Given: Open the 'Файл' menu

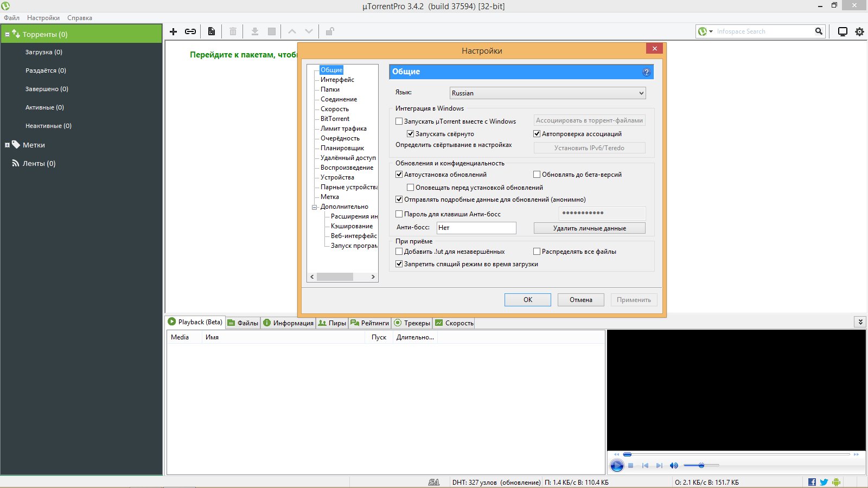Looking at the screenshot, I should [11, 18].
